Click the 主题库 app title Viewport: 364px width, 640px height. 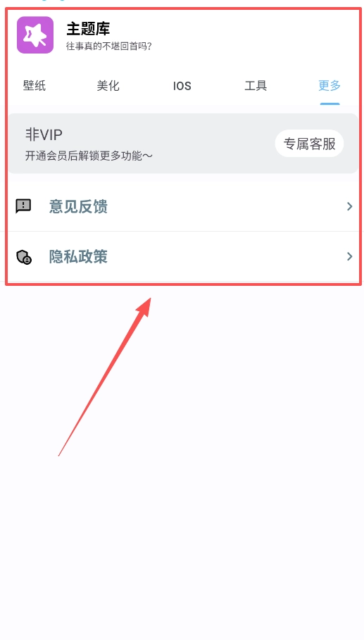(x=88, y=29)
